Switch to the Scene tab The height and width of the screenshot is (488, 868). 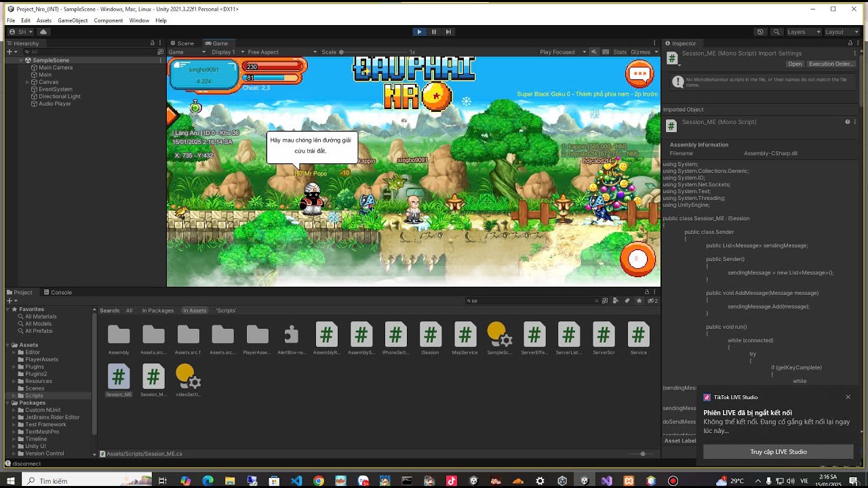pos(182,43)
